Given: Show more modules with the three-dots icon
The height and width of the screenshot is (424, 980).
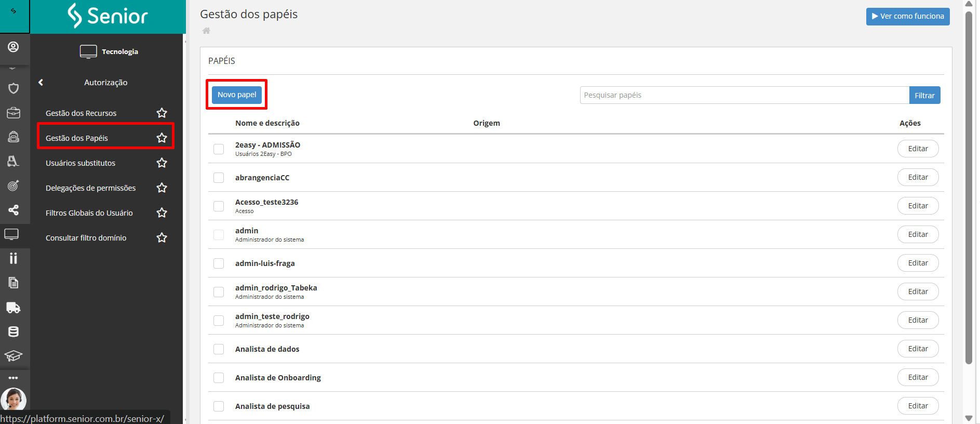Looking at the screenshot, I should (x=14, y=378).
